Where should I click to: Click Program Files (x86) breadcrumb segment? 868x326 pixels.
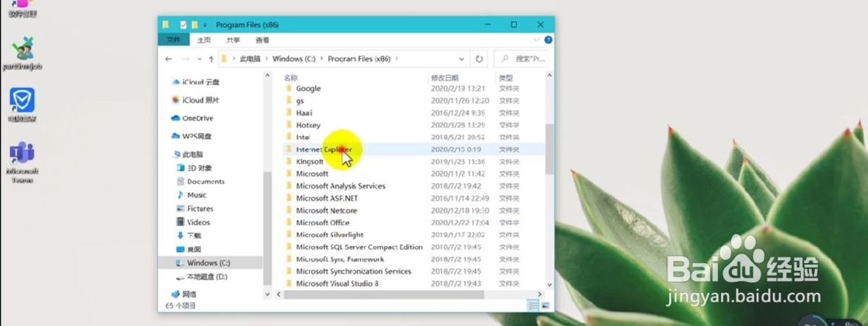[x=359, y=59]
